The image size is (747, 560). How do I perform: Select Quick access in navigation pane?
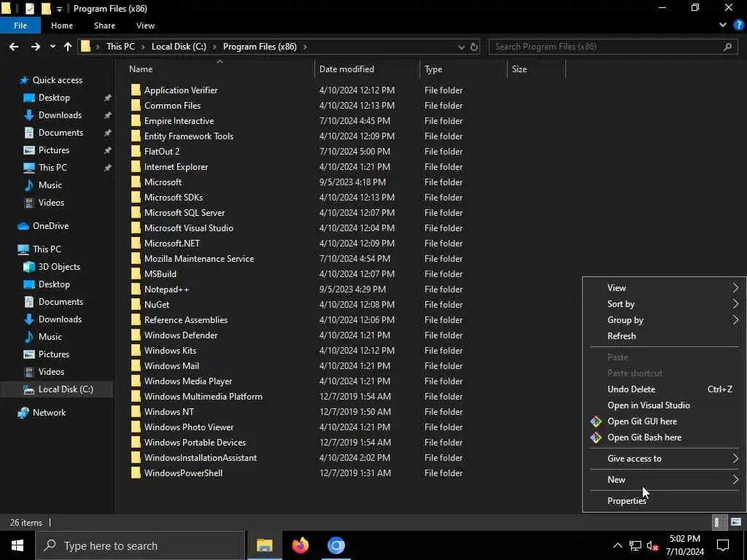tap(57, 80)
